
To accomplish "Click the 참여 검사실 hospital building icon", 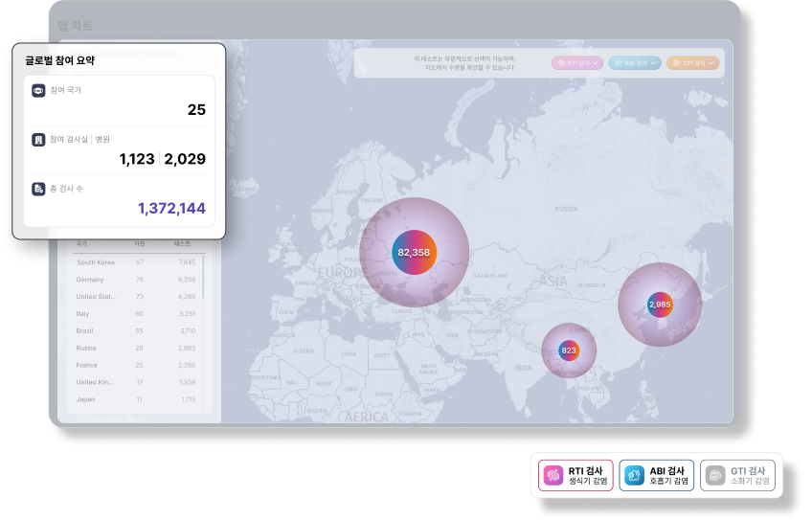I will 38,140.
